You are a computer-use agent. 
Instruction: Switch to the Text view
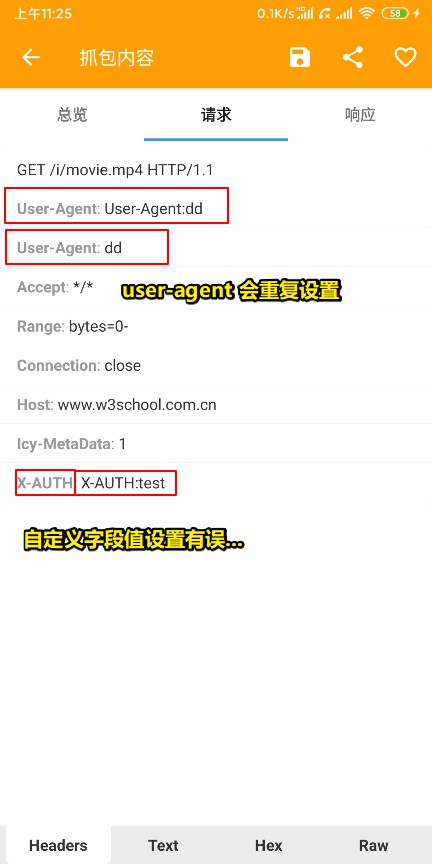(x=163, y=845)
